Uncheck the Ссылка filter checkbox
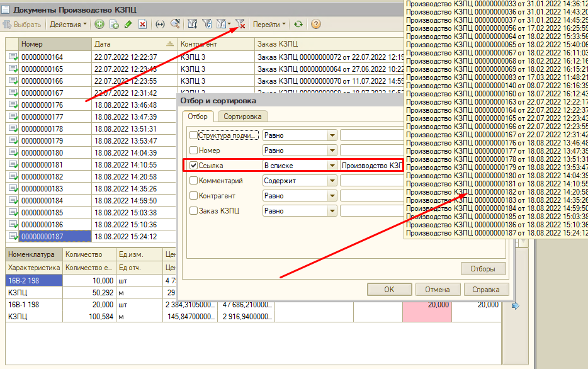The image size is (588, 369). pyautogui.click(x=193, y=166)
